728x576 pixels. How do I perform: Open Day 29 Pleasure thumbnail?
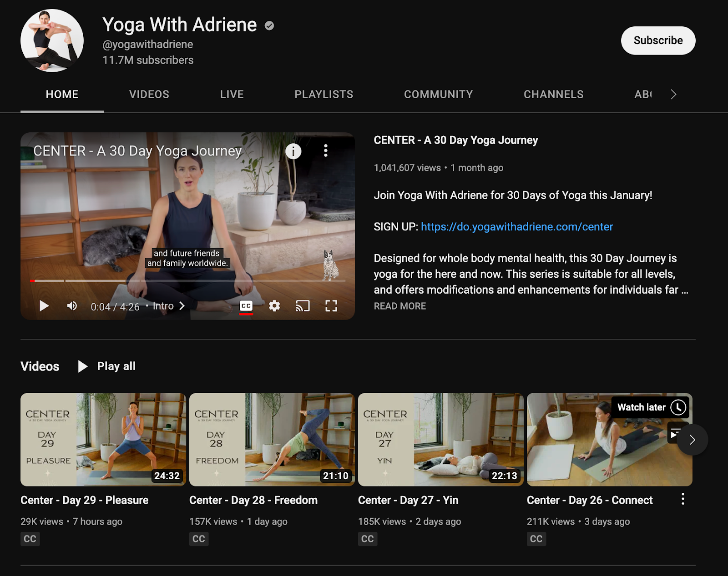(x=103, y=440)
